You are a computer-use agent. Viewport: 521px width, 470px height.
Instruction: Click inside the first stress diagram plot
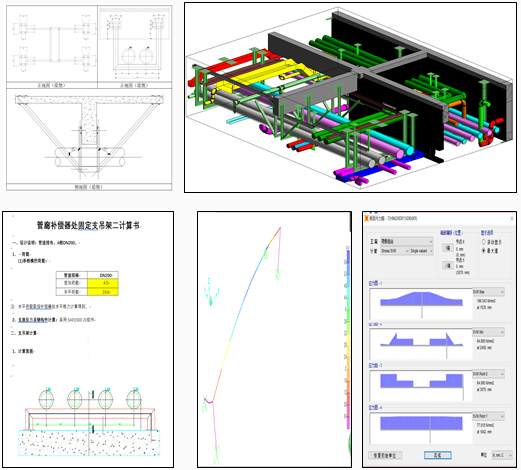pos(421,303)
